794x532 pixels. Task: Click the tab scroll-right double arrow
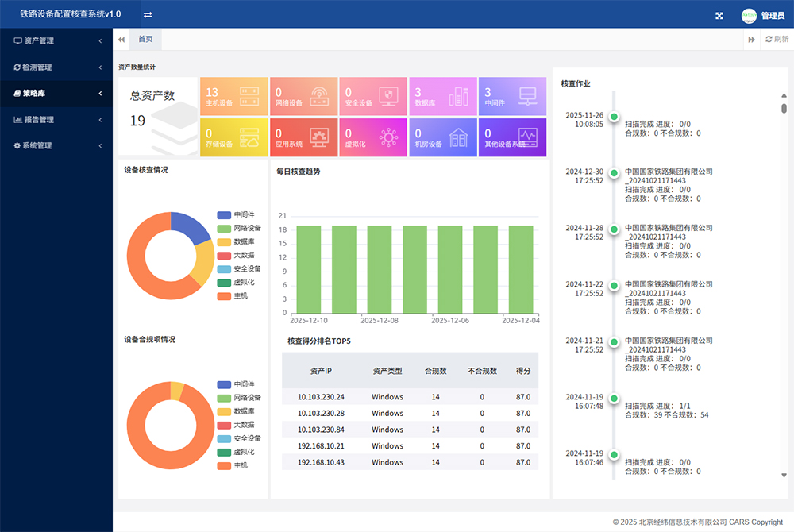tap(751, 40)
